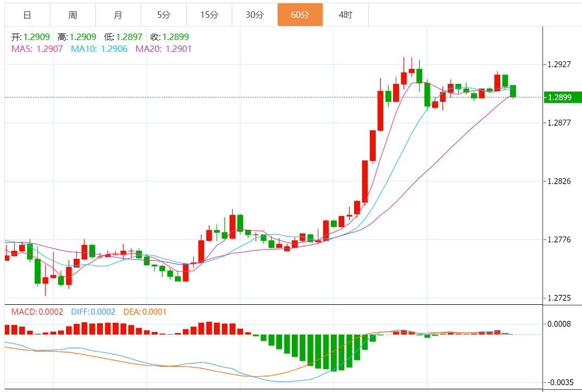582x392 pixels.
Task: Click the 1.2877 price axis label
Action: point(559,123)
